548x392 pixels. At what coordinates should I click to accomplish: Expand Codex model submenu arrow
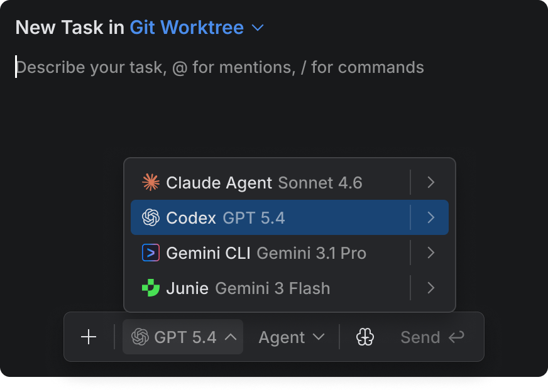click(430, 218)
